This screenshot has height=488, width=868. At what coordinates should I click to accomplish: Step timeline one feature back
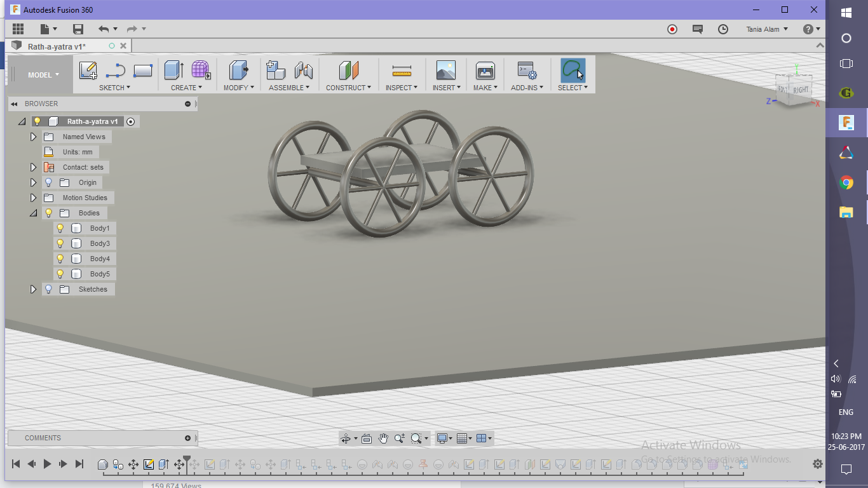(x=32, y=464)
